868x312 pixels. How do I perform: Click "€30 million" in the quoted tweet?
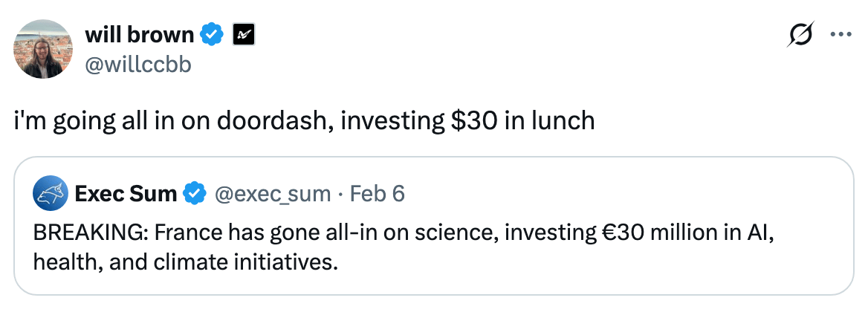coord(647,234)
